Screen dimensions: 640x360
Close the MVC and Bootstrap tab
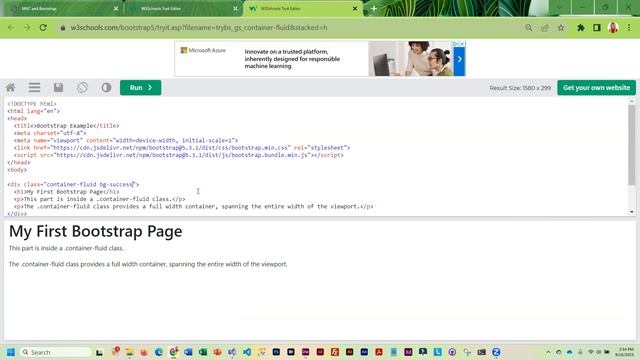pyautogui.click(x=116, y=9)
